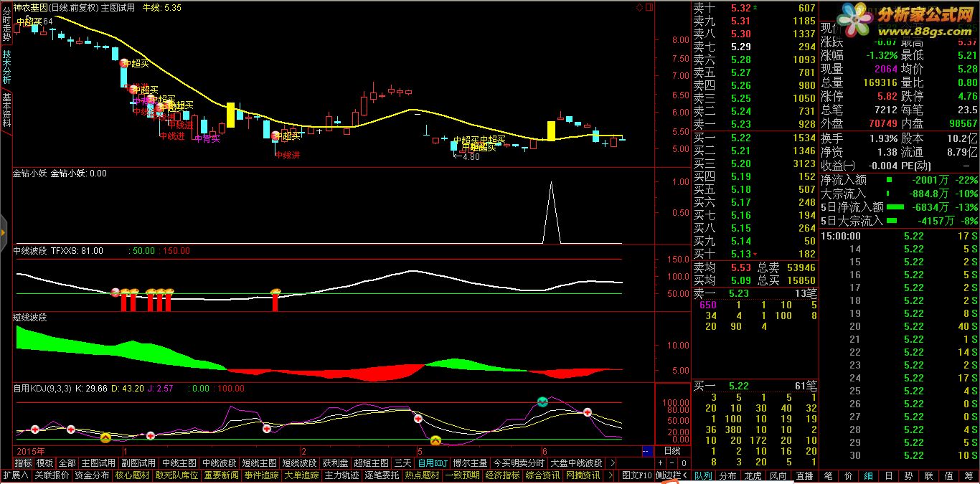
Task: Select the 全部 indicator tab
Action: point(67,463)
